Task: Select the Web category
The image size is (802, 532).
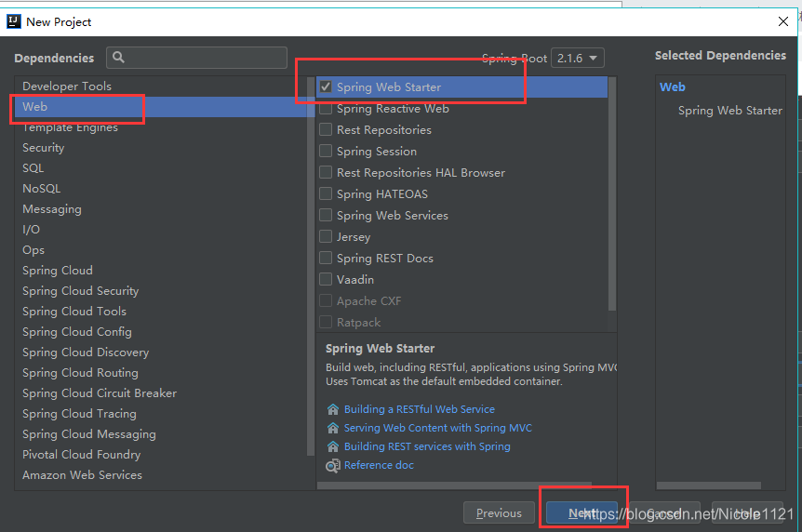Action: tap(161, 107)
